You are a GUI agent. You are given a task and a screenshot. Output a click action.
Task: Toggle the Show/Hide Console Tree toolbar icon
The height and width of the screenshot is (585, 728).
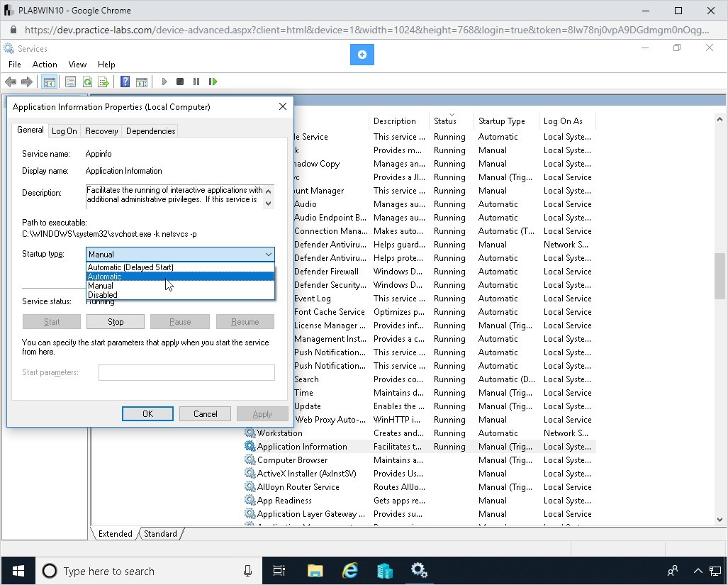tap(49, 82)
